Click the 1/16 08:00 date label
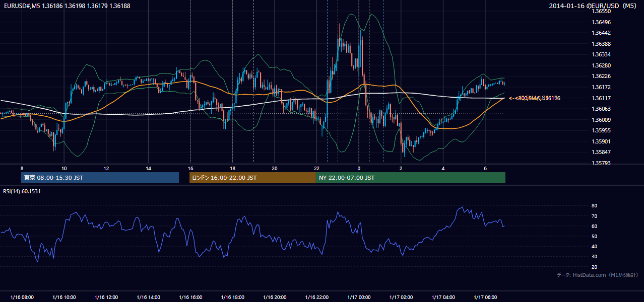This screenshot has height=302, width=644. click(22, 297)
